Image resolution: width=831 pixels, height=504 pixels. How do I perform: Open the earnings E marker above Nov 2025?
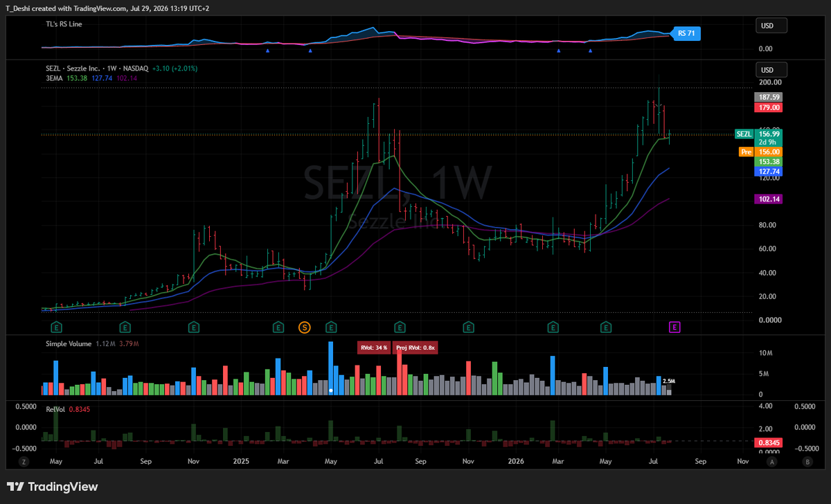click(x=469, y=327)
